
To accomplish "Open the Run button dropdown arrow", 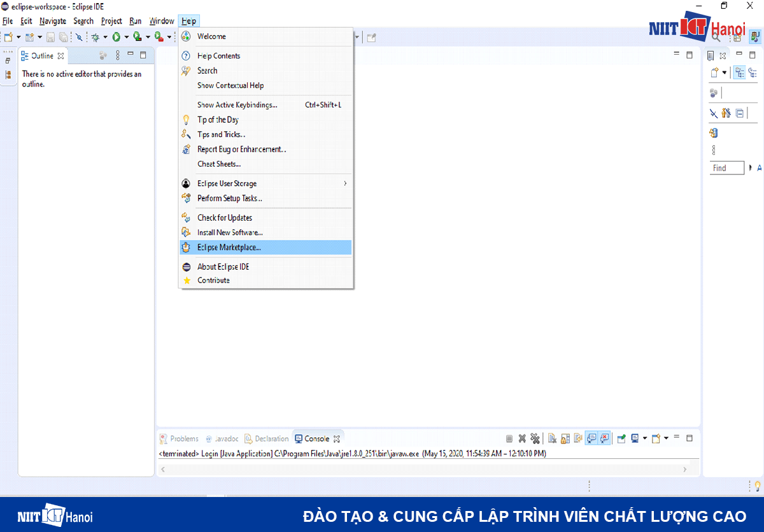I will pos(127,37).
